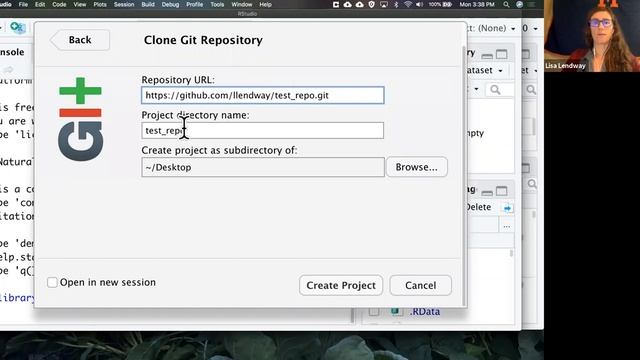This screenshot has height=360, width=640.
Task: Minimize the pane above Import Dataset
Action: tap(487, 55)
